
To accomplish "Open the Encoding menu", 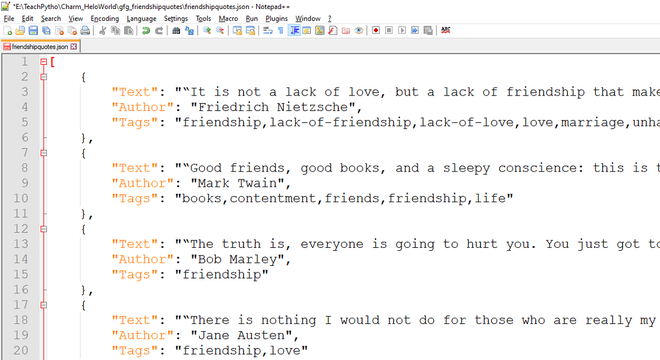I will [105, 19].
